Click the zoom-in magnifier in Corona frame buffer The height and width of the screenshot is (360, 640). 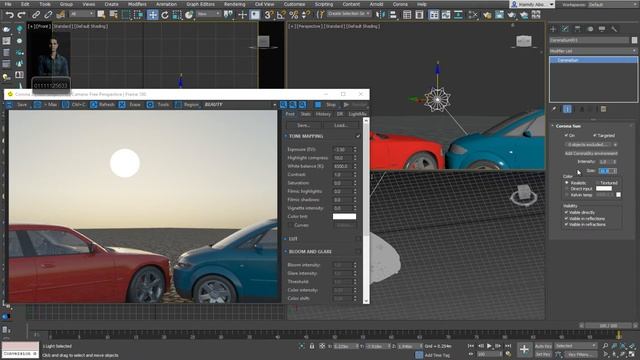pyautogui.click(x=283, y=105)
